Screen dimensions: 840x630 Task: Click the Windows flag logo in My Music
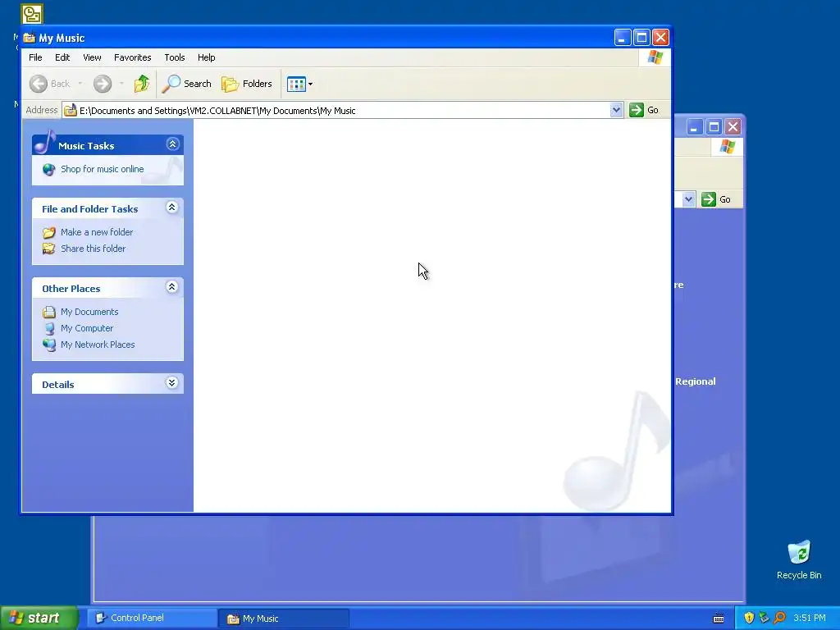(655, 57)
